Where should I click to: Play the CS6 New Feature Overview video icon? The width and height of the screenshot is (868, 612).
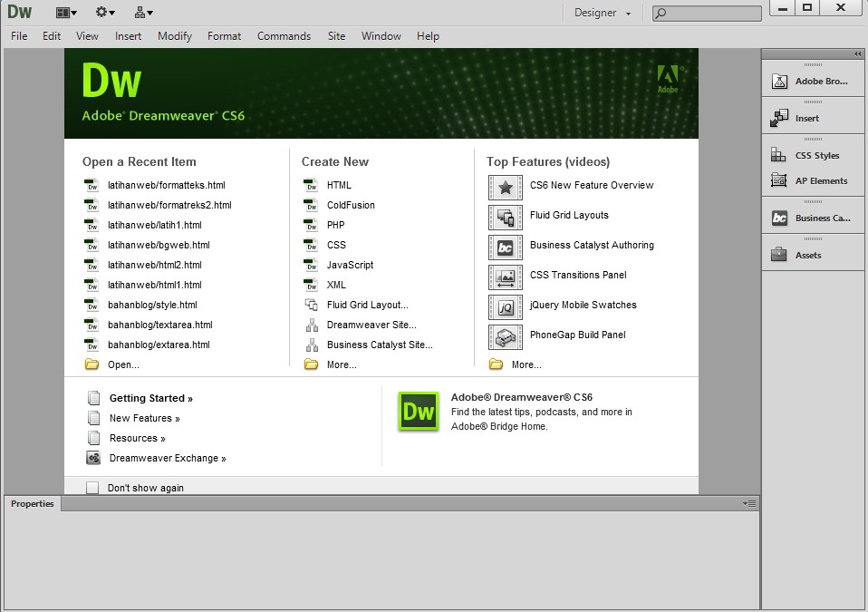click(x=505, y=187)
